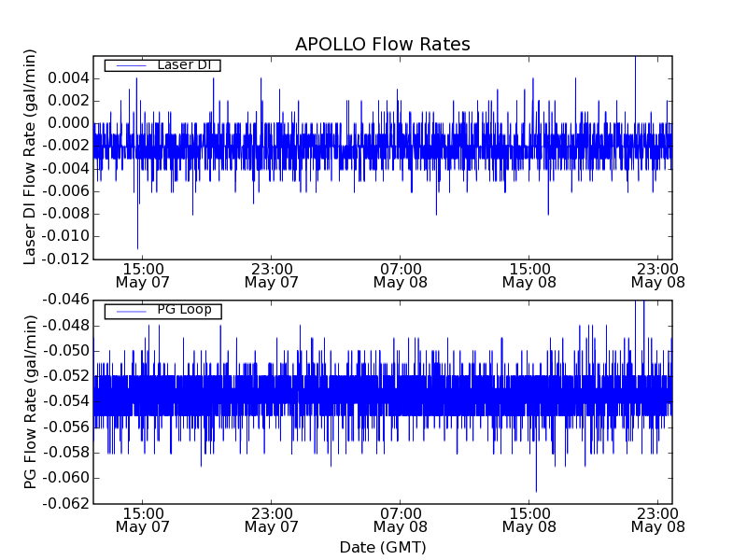
Task: Click the 15:00 May 08 tick under the bottom plot
Action: [x=529, y=519]
